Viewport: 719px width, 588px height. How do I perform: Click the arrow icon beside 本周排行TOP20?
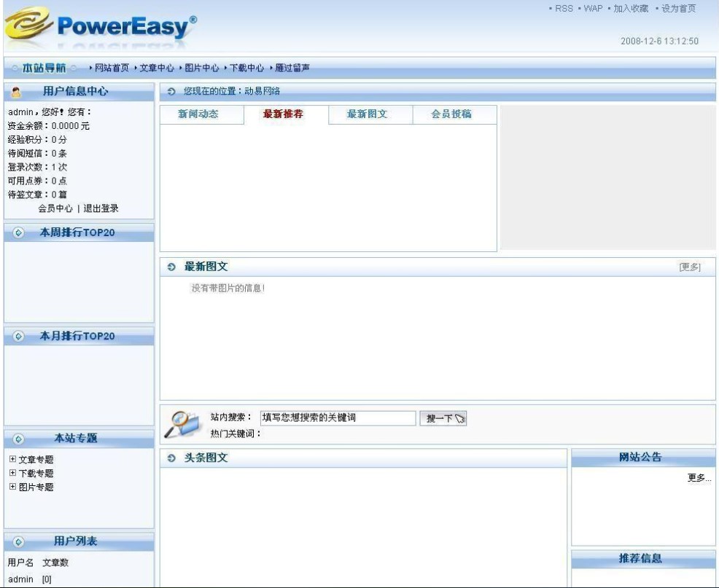pyautogui.click(x=18, y=233)
